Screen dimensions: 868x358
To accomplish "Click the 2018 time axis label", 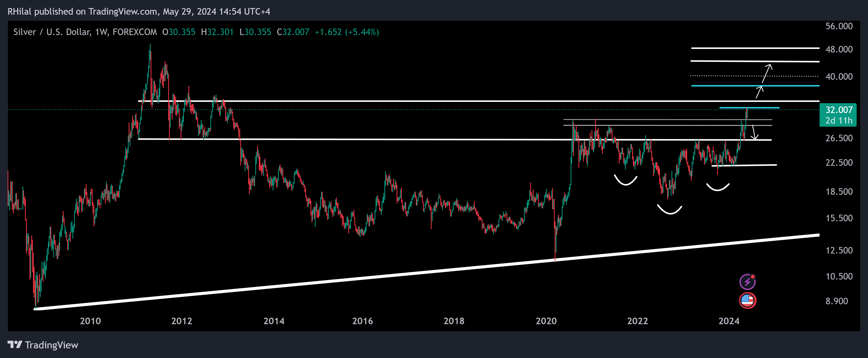I will 454,321.
